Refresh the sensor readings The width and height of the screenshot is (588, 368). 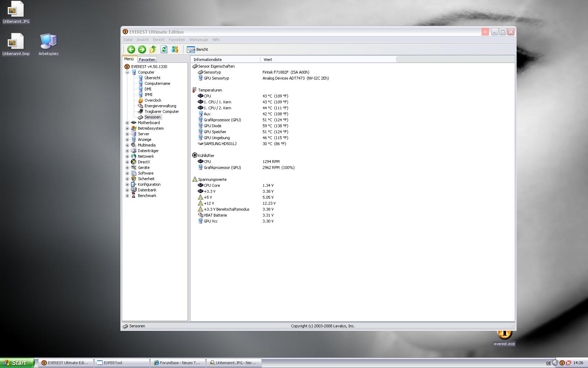coord(164,49)
